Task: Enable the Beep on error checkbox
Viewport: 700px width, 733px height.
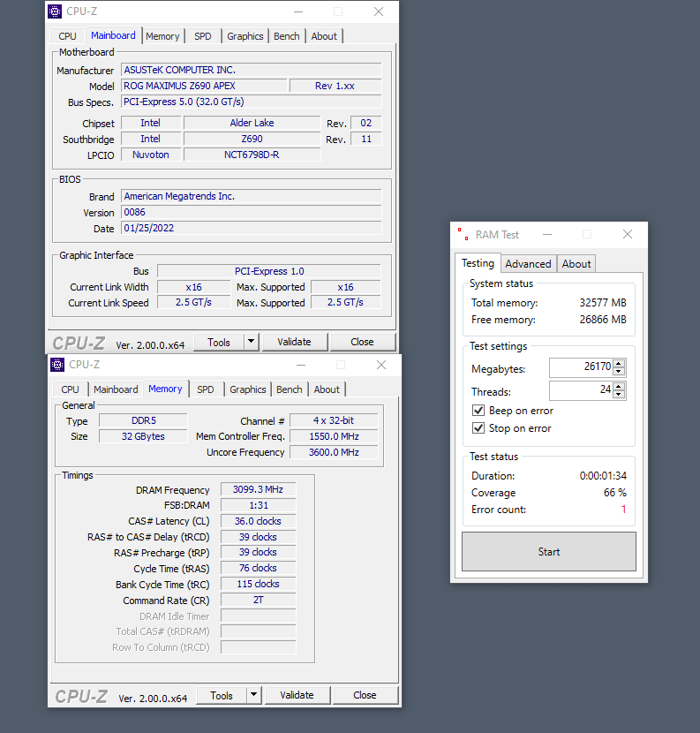Action: coord(478,411)
